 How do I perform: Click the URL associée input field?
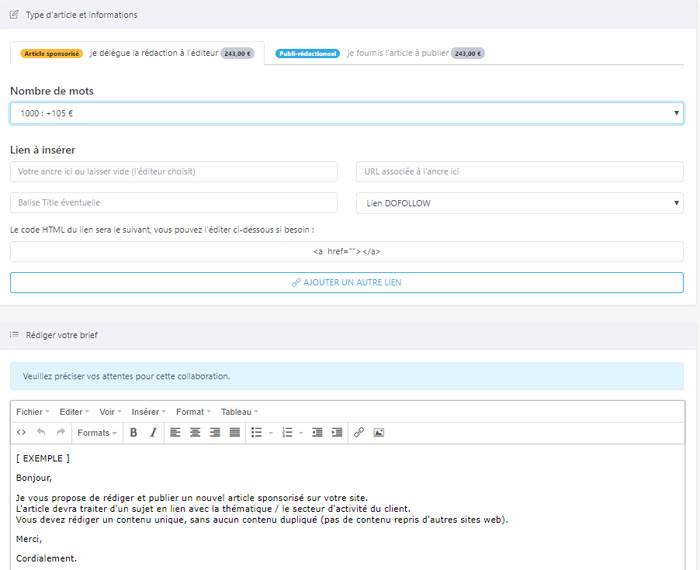(519, 172)
